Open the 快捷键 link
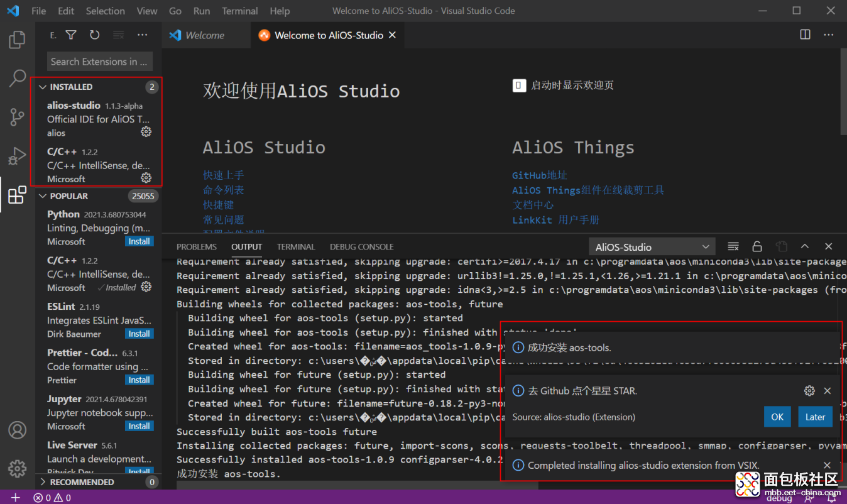Image resolution: width=847 pixels, height=504 pixels. (x=218, y=205)
